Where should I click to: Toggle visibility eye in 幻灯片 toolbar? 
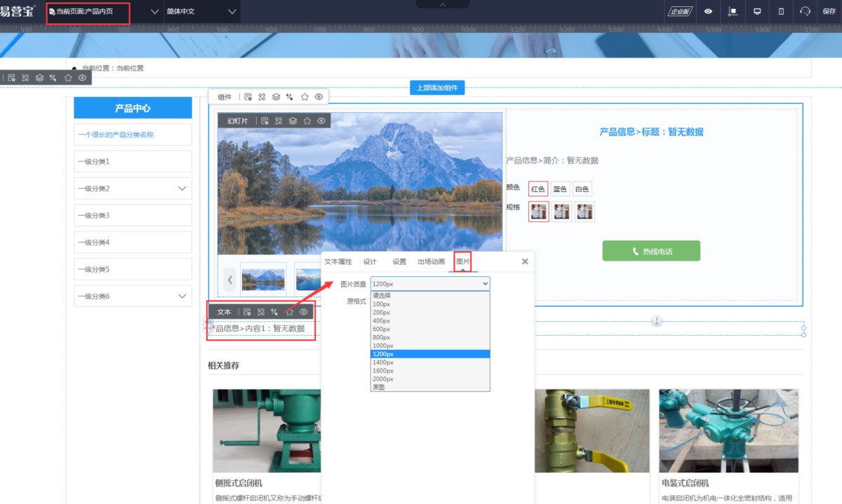click(x=321, y=121)
